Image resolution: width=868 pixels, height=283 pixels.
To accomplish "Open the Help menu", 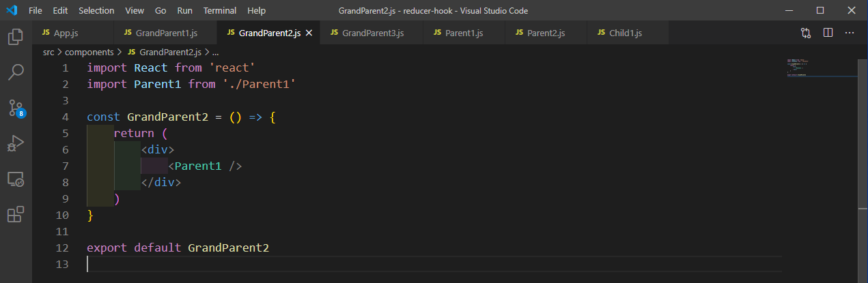I will [x=256, y=11].
